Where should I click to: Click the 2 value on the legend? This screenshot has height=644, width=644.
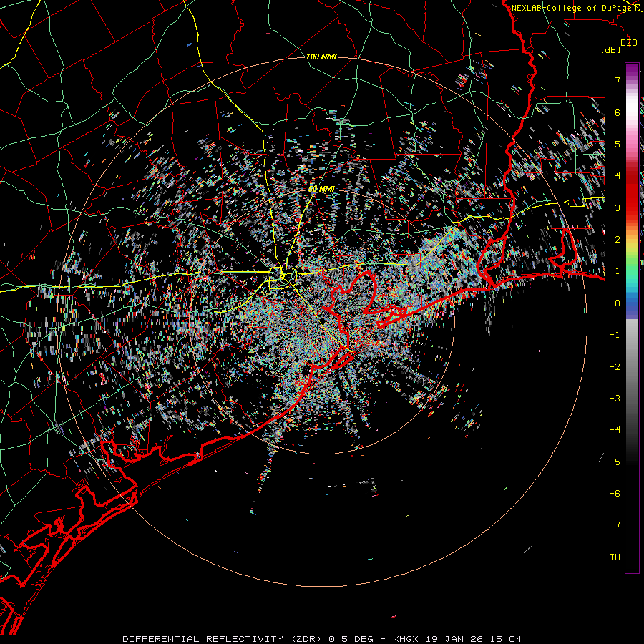click(618, 240)
